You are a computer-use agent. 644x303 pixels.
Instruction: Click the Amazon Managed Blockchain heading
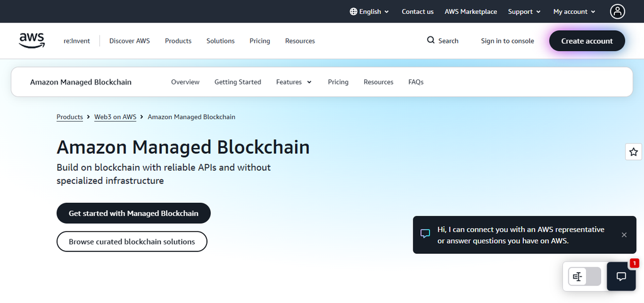point(183,147)
